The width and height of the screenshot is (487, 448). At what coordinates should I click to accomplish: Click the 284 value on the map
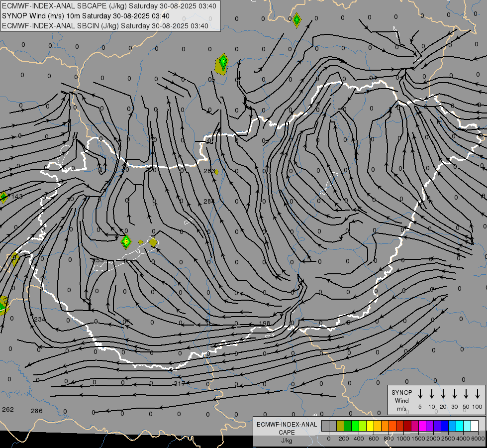pos(209,202)
